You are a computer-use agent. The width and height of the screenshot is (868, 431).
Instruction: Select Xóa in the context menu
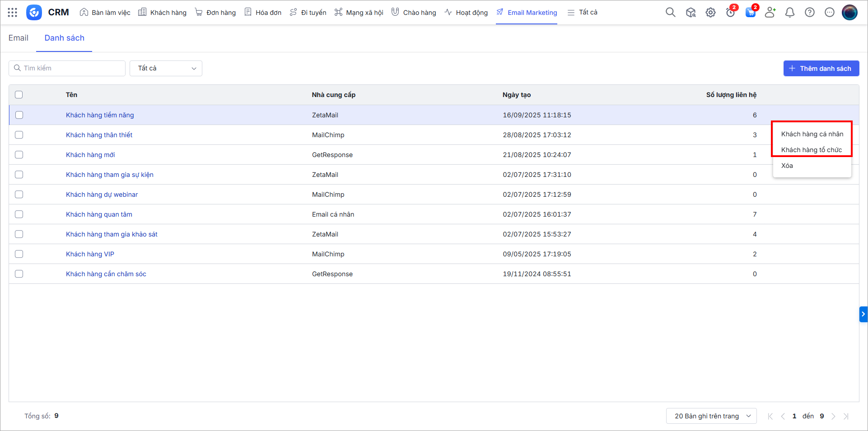coord(787,166)
